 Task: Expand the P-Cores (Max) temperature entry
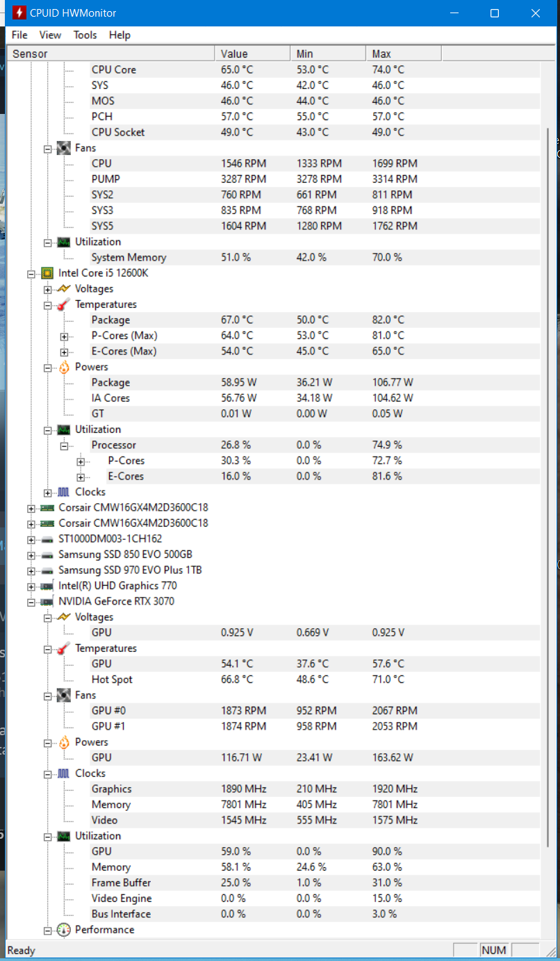(64, 336)
